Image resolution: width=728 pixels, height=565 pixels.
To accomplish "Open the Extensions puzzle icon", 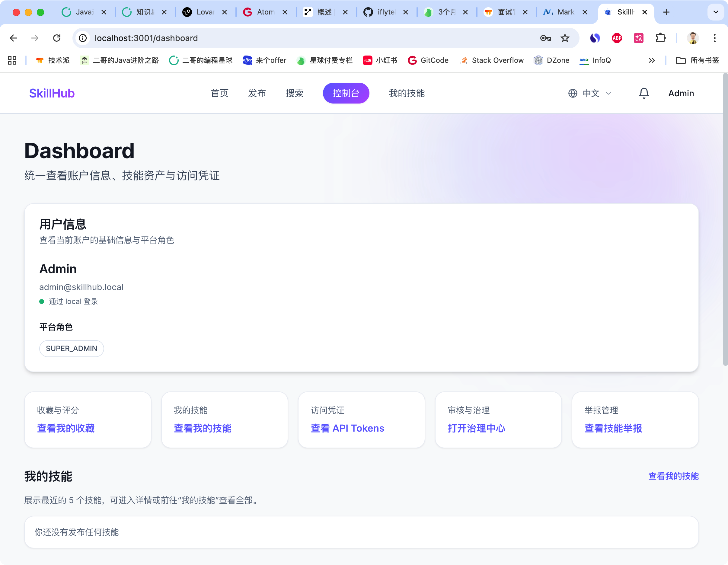I will pyautogui.click(x=660, y=38).
